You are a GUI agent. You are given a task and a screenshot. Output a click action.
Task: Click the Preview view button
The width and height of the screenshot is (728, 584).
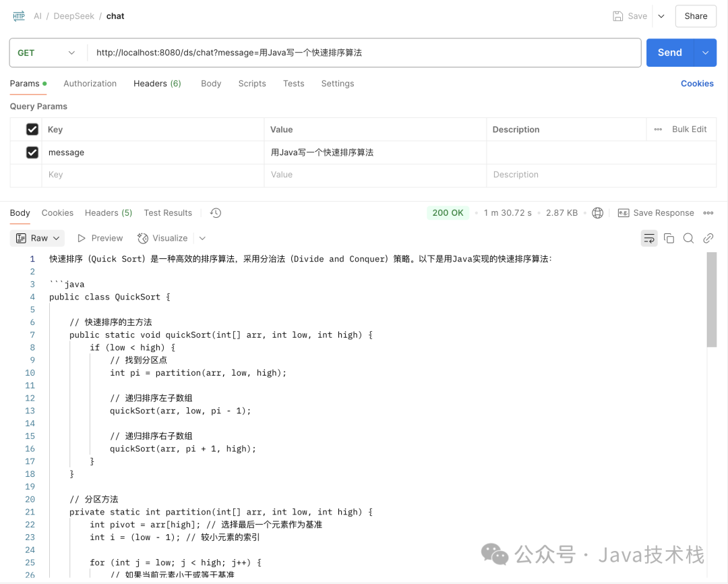[x=100, y=238]
